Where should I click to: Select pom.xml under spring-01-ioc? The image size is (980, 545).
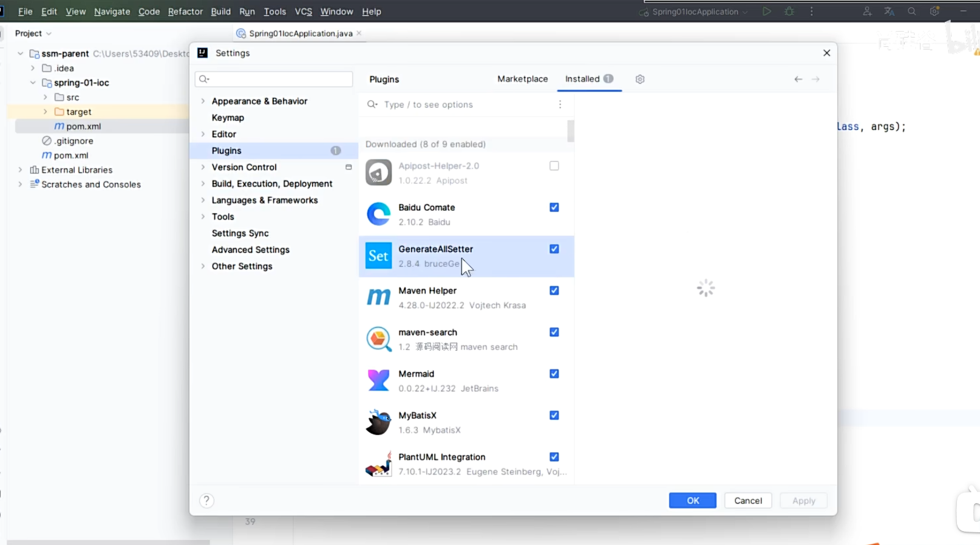(78, 126)
